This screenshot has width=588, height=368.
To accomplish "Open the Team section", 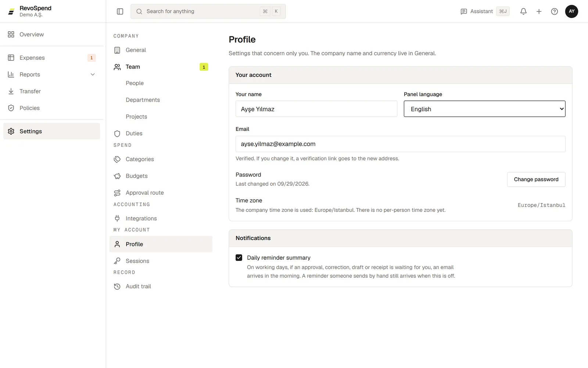I will (x=161, y=67).
